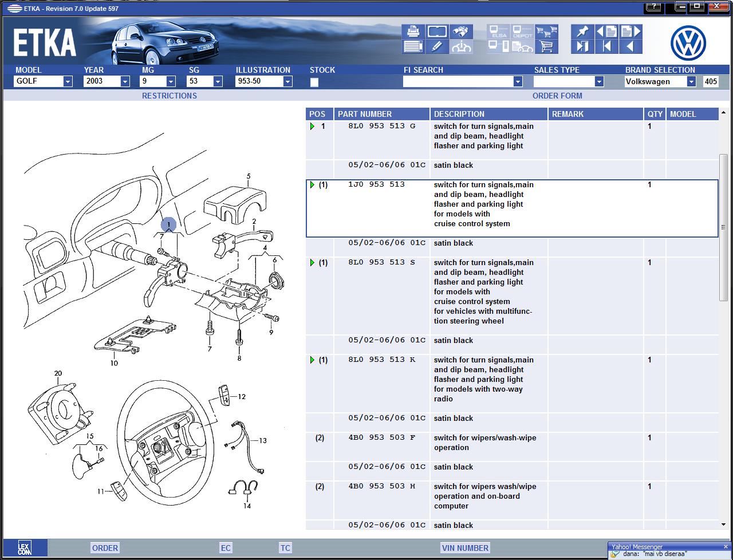
Task: Click callout number 5 in diagram
Action: [x=249, y=176]
